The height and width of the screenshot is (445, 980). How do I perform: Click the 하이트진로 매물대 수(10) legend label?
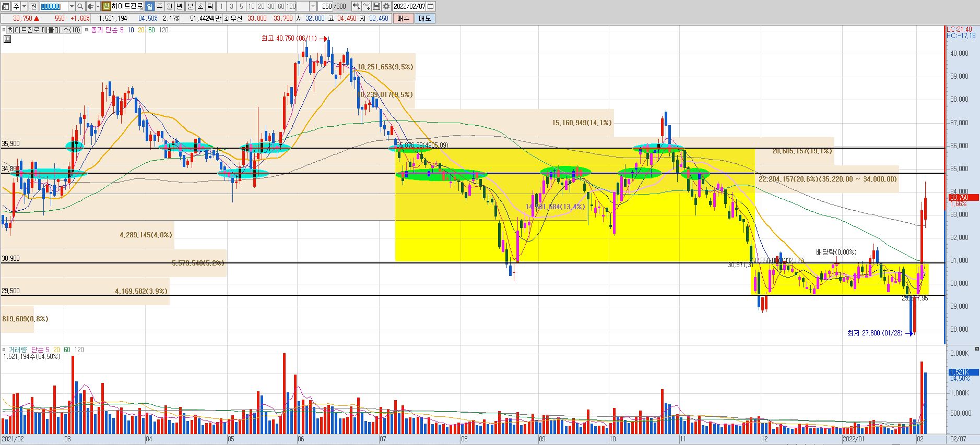click(x=44, y=30)
